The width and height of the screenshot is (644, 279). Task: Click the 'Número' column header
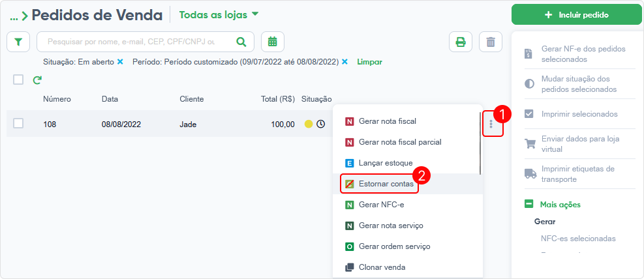pyautogui.click(x=57, y=99)
